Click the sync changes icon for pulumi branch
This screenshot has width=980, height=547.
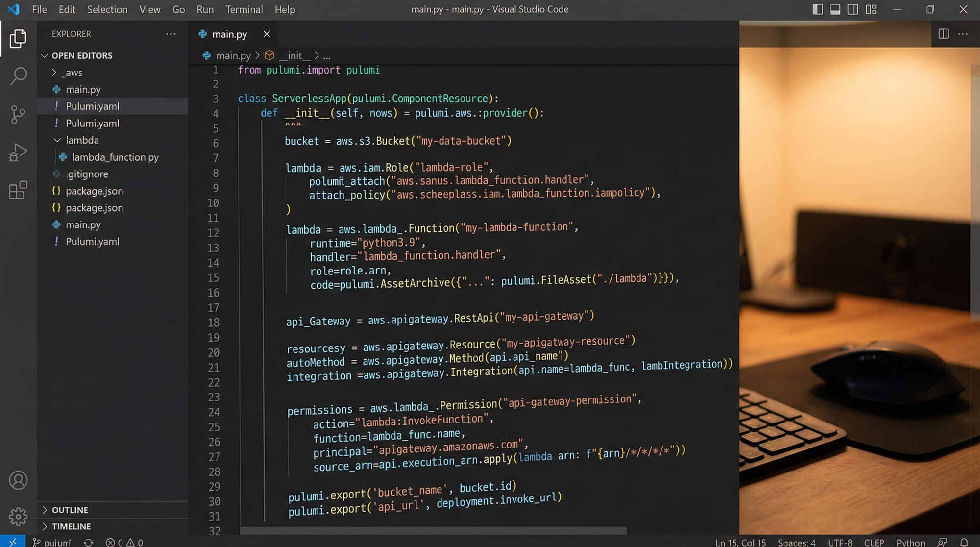point(88,542)
